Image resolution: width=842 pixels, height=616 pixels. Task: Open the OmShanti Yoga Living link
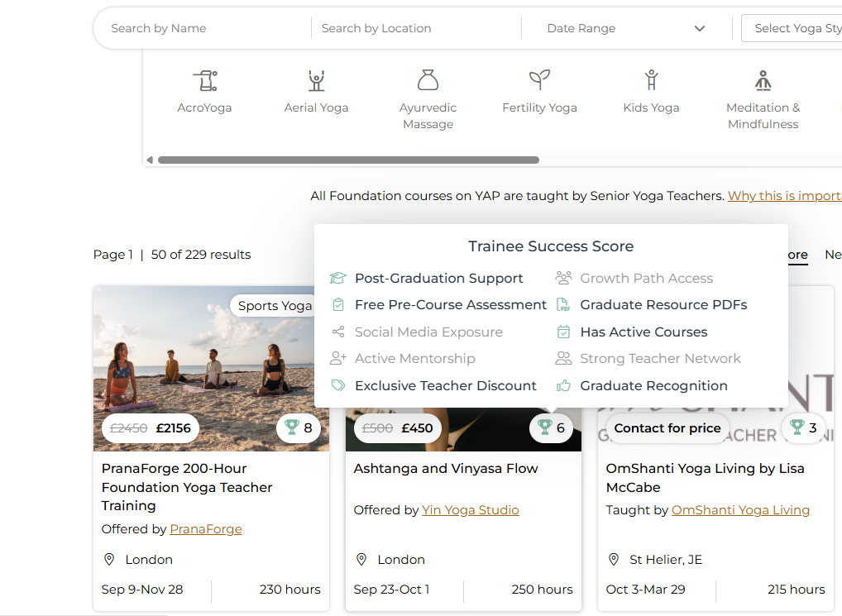pyautogui.click(x=740, y=510)
